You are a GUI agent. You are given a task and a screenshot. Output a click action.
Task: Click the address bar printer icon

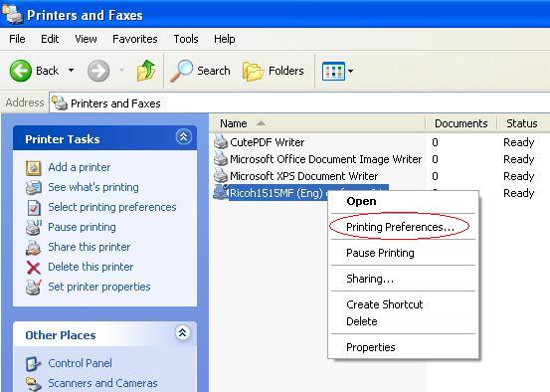pos(60,102)
